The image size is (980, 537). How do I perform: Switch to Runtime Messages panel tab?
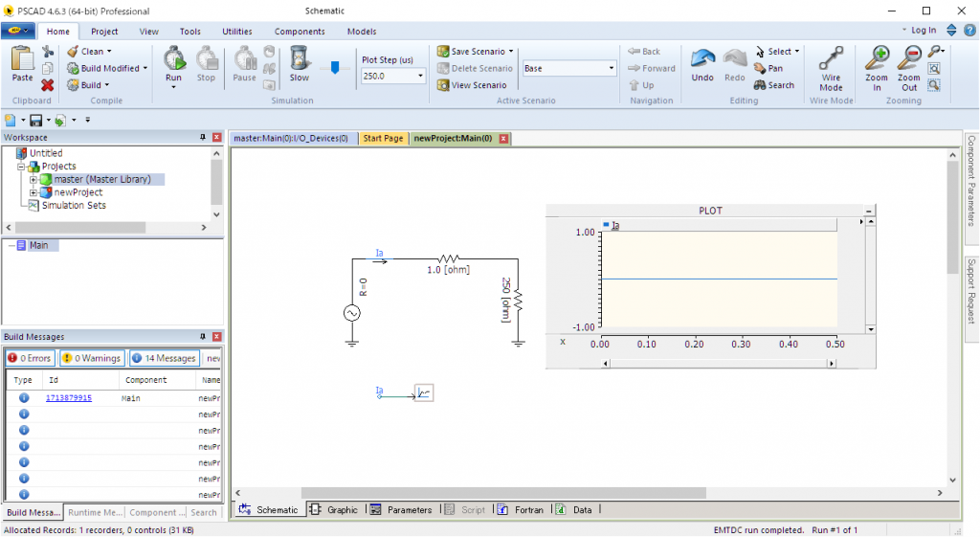click(95, 512)
